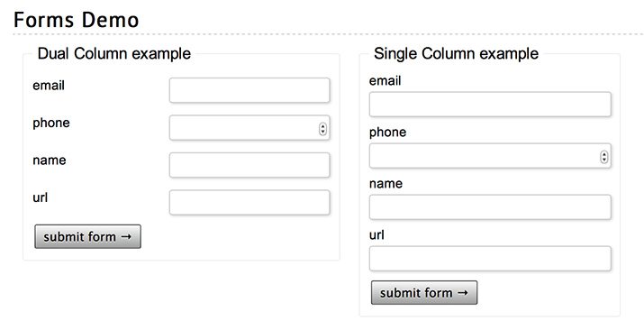This screenshot has height=330, width=644.
Task: Click the phone label in Dual Column form
Action: click(x=51, y=124)
